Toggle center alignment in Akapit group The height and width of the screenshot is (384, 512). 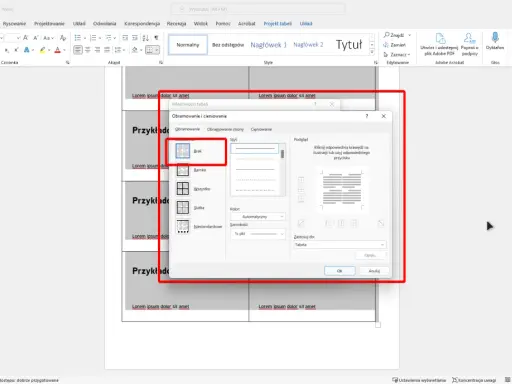click(x=88, y=50)
